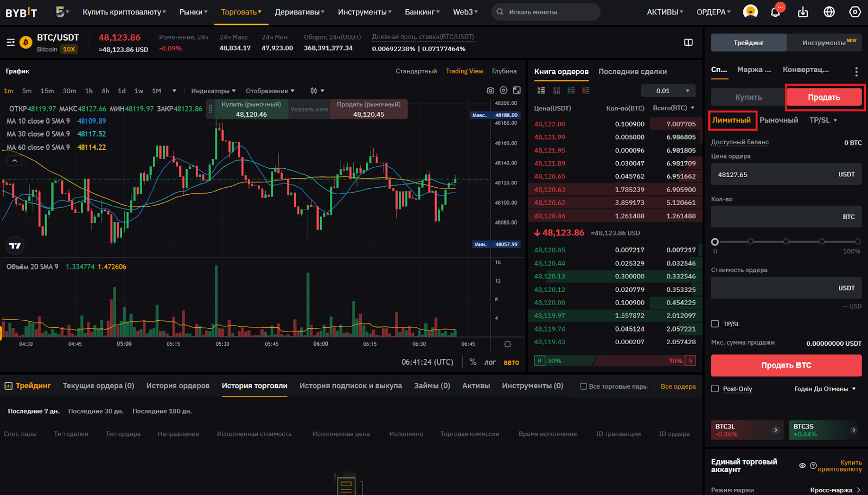Open the user profile avatar
This screenshot has width=868, height=495.
(750, 11)
